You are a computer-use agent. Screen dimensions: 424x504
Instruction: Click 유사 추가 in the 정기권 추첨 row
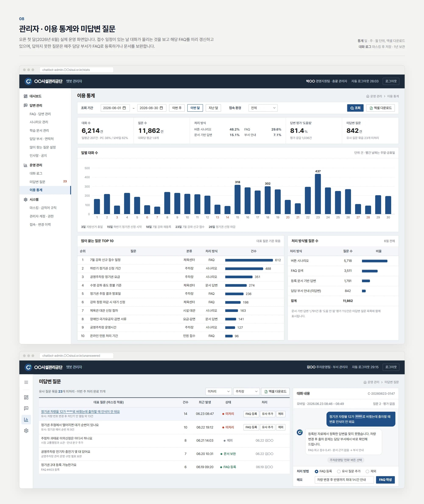[267, 427]
